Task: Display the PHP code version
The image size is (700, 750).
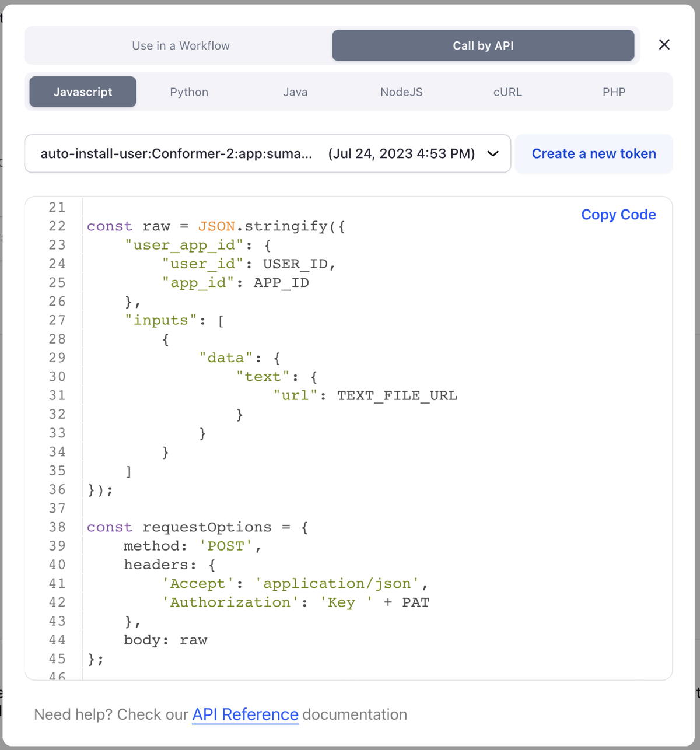Action: tap(614, 92)
